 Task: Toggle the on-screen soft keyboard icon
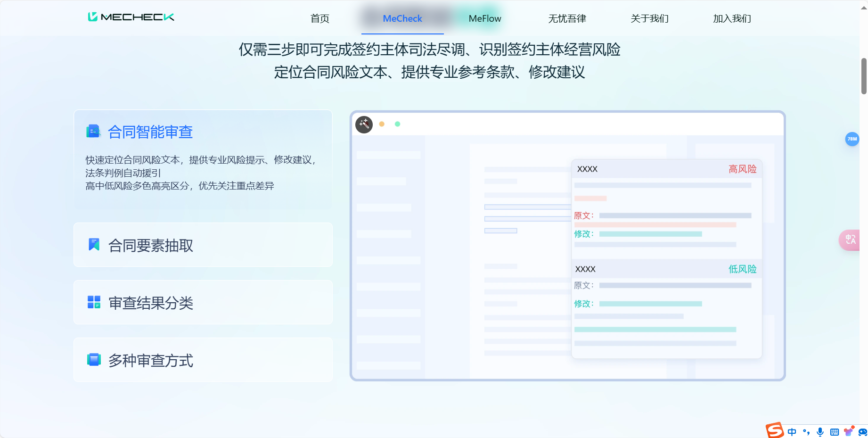tap(834, 431)
